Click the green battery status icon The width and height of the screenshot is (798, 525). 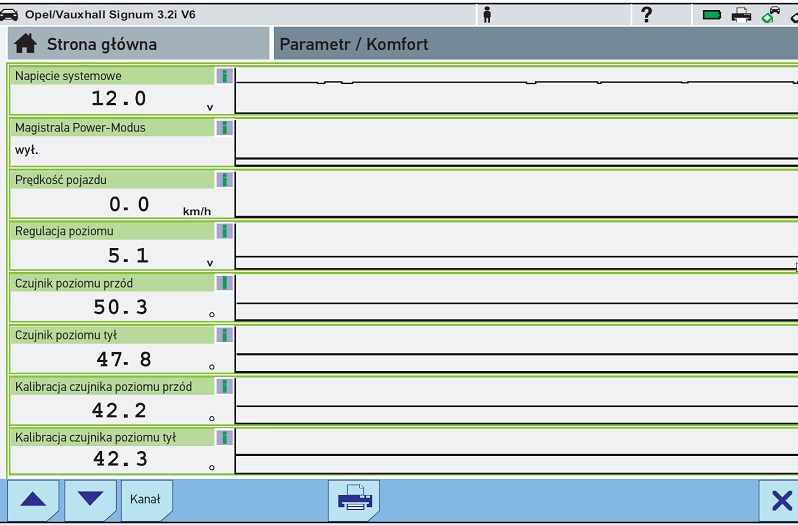[712, 15]
